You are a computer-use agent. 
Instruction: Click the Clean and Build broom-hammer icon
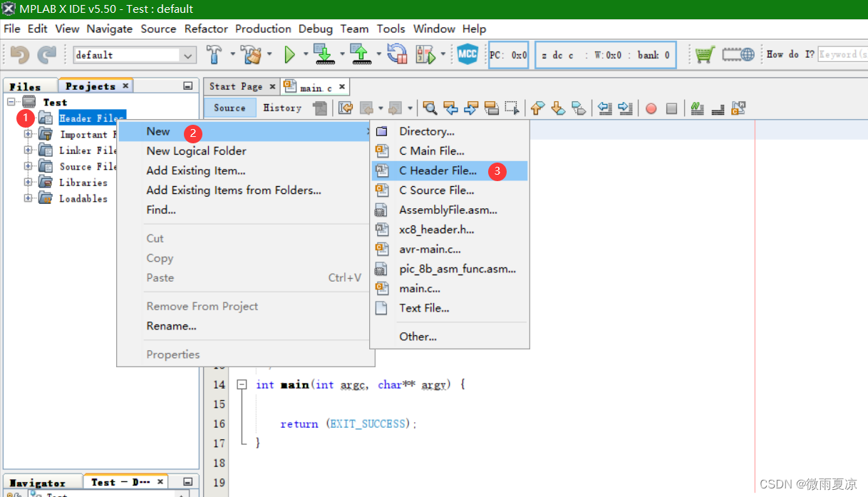point(251,54)
